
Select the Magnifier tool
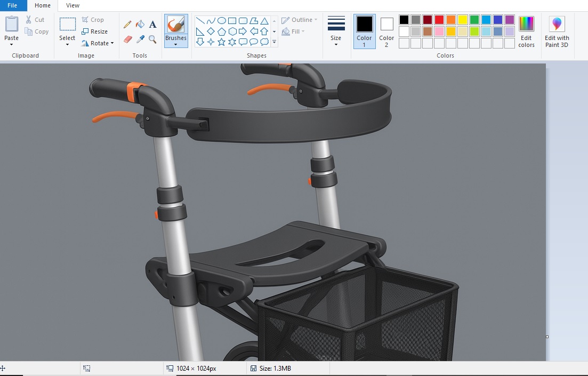153,39
